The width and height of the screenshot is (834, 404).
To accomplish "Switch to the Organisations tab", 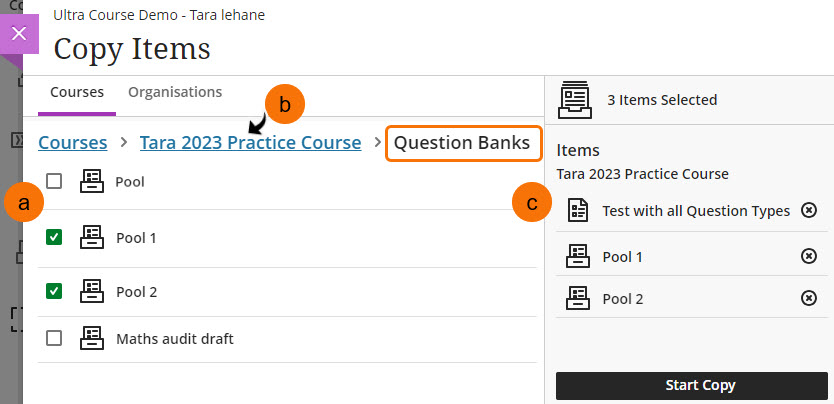I will point(175,92).
